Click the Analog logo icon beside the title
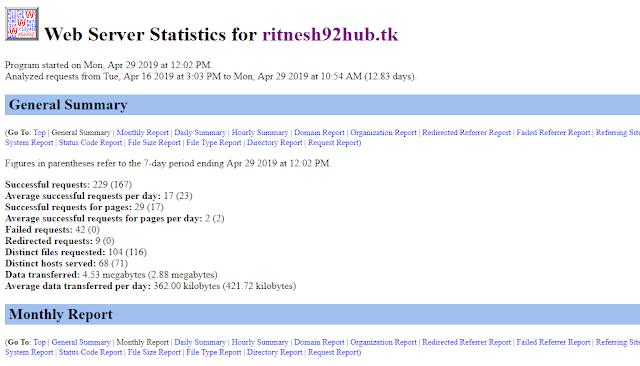Screen dimensions: 640x366 point(22,24)
